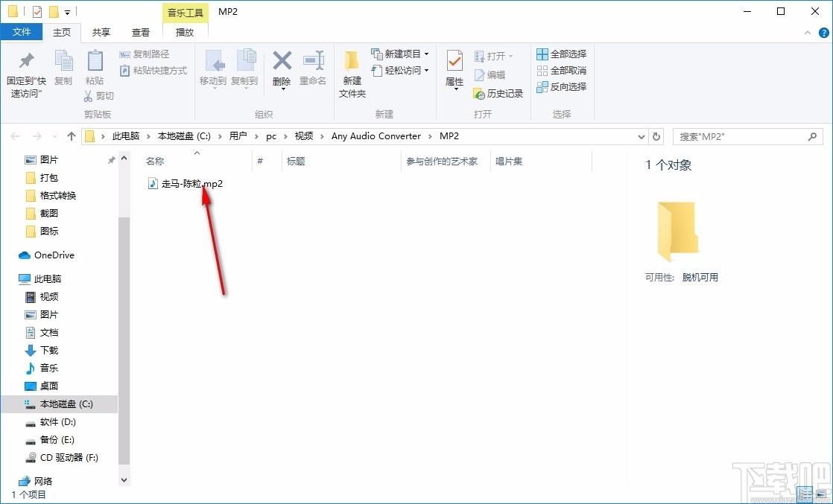Navigate forward with right arrow

point(37,136)
